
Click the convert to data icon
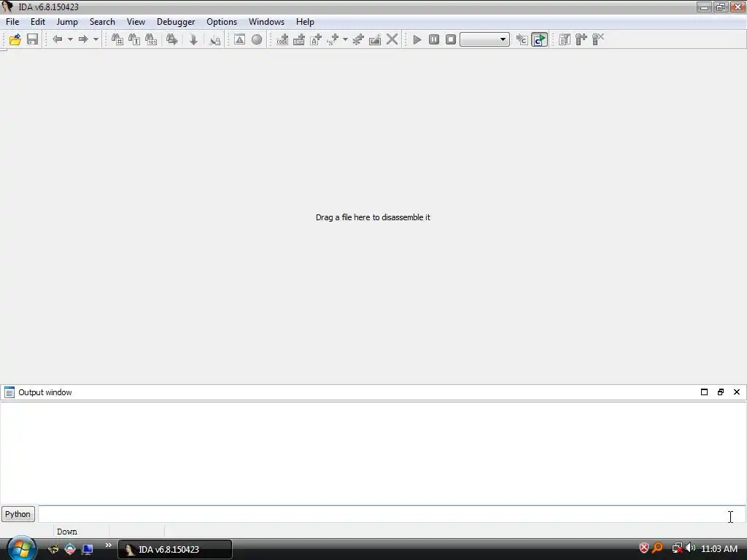299,39
